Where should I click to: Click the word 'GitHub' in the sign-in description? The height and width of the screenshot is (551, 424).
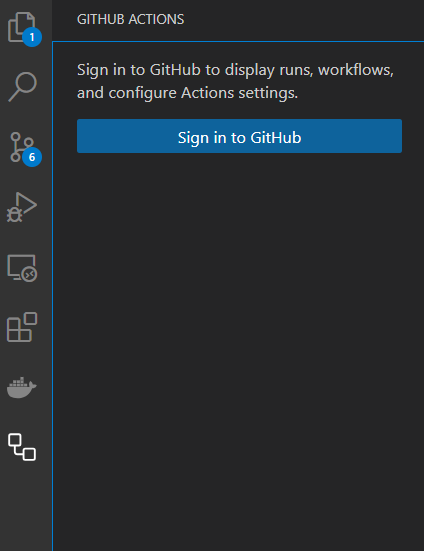175,70
